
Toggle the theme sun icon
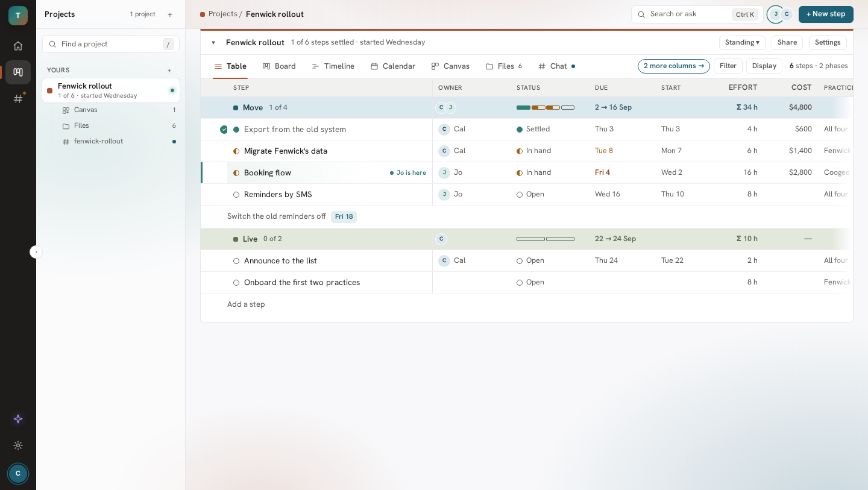tap(18, 445)
